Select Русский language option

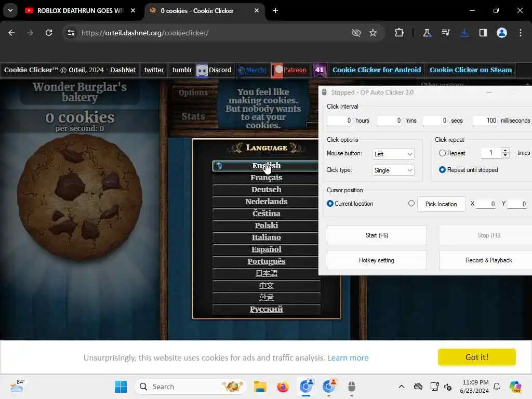(x=267, y=309)
